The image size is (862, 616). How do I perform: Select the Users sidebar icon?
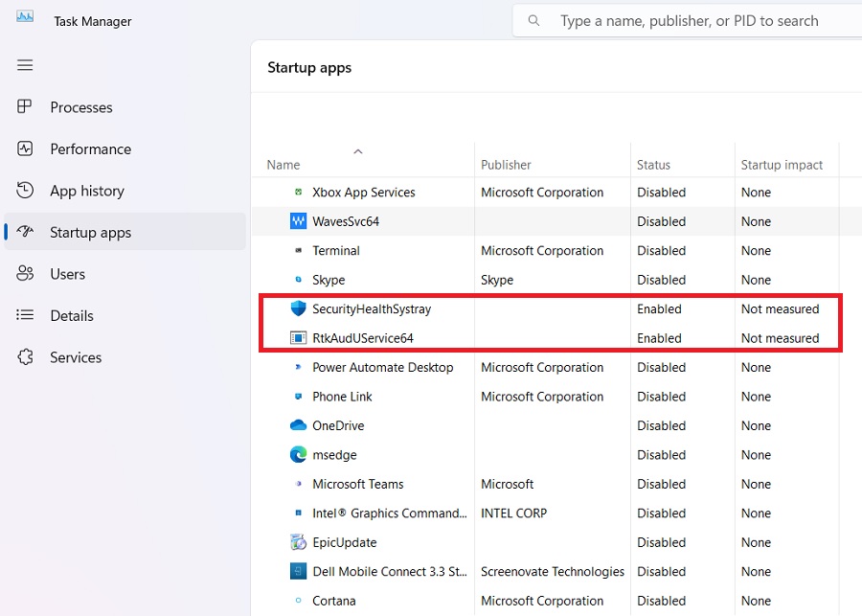(25, 273)
